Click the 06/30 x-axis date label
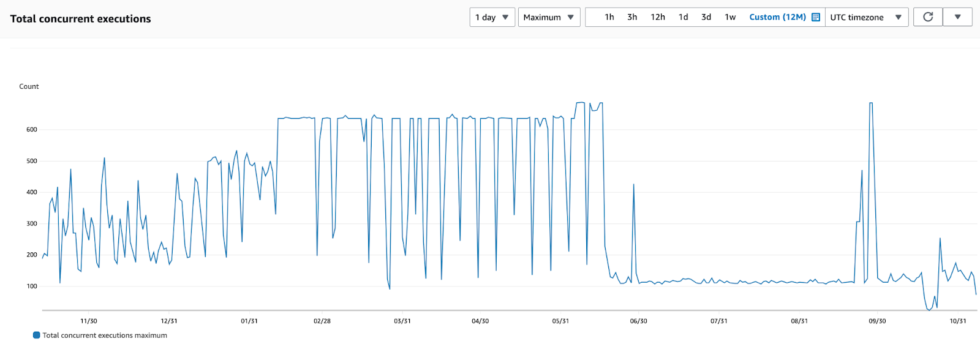980x344 pixels. point(639,321)
